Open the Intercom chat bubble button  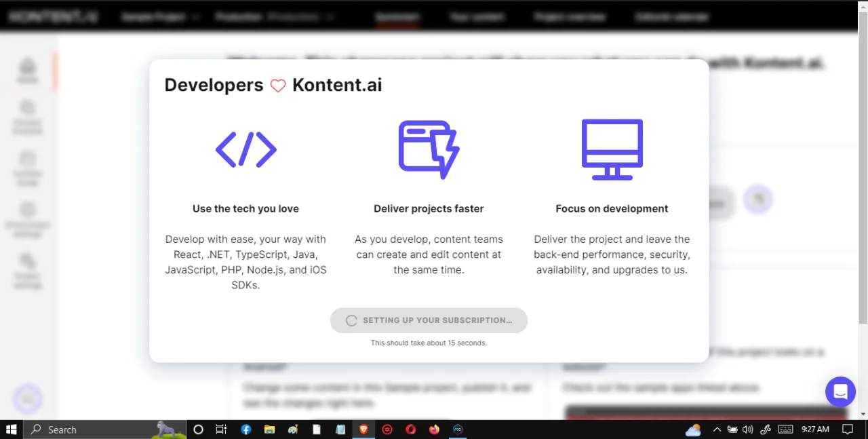841,392
